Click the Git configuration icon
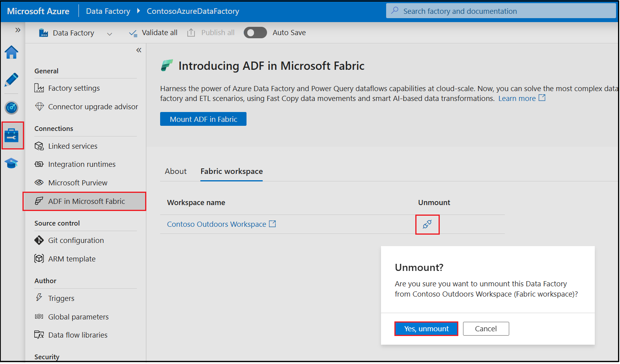Screen dimensions: 620x364 tap(39, 240)
